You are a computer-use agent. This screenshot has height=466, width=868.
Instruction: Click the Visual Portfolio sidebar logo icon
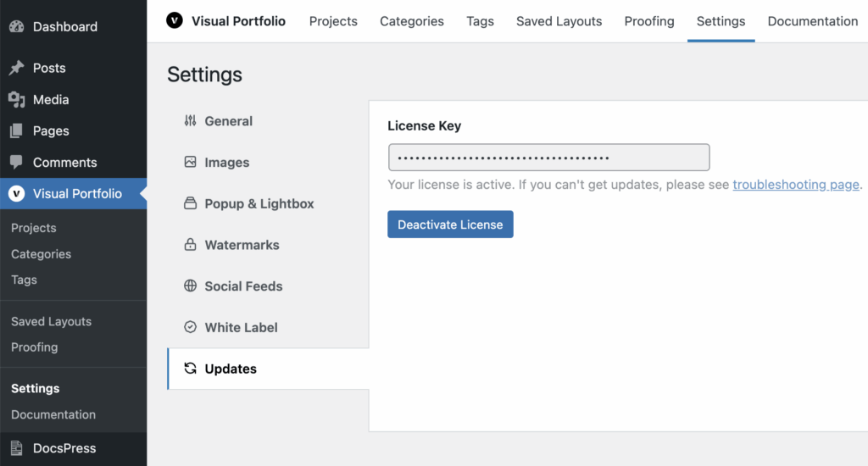(x=17, y=193)
